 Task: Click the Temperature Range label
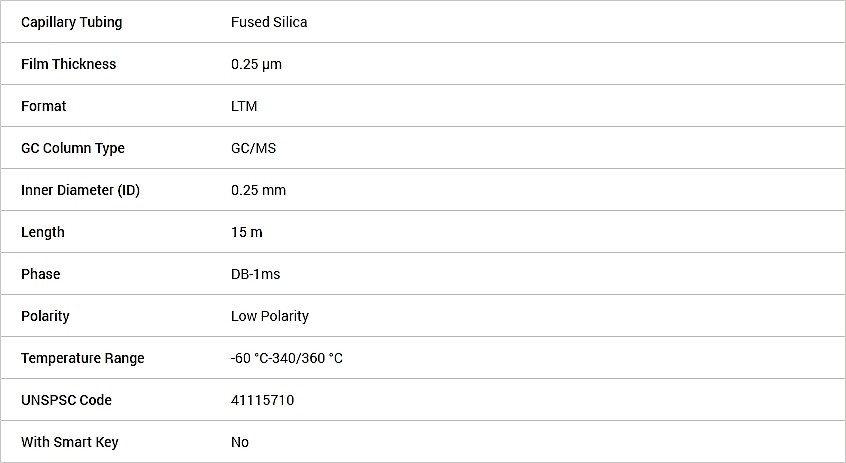(83, 359)
